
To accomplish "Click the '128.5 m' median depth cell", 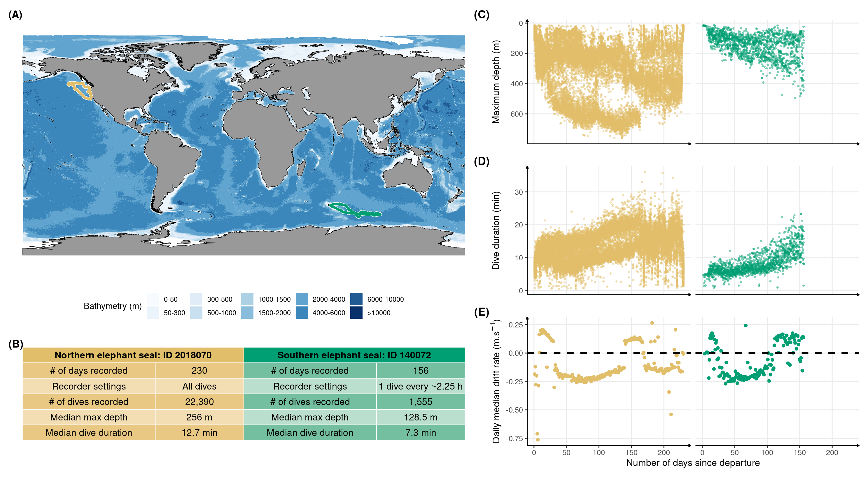I will click(421, 417).
